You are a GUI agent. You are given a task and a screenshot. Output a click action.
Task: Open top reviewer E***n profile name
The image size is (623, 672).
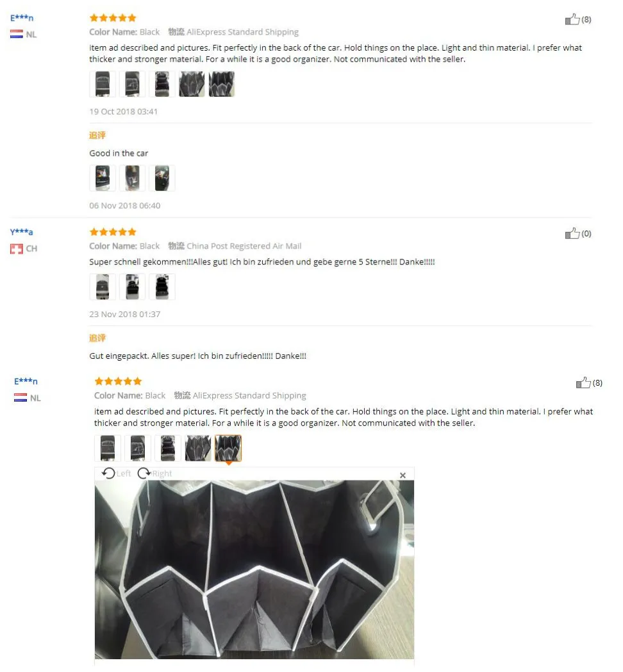[22, 17]
